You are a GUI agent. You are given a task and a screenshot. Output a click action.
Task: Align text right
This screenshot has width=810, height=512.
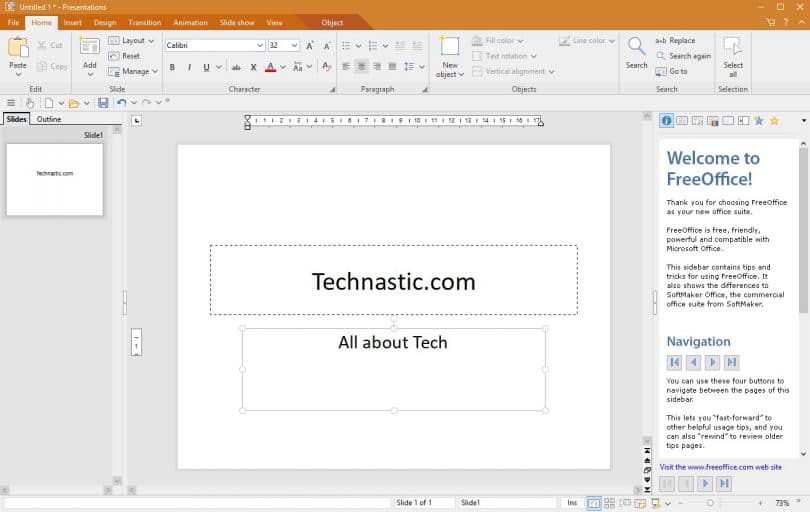coord(377,67)
